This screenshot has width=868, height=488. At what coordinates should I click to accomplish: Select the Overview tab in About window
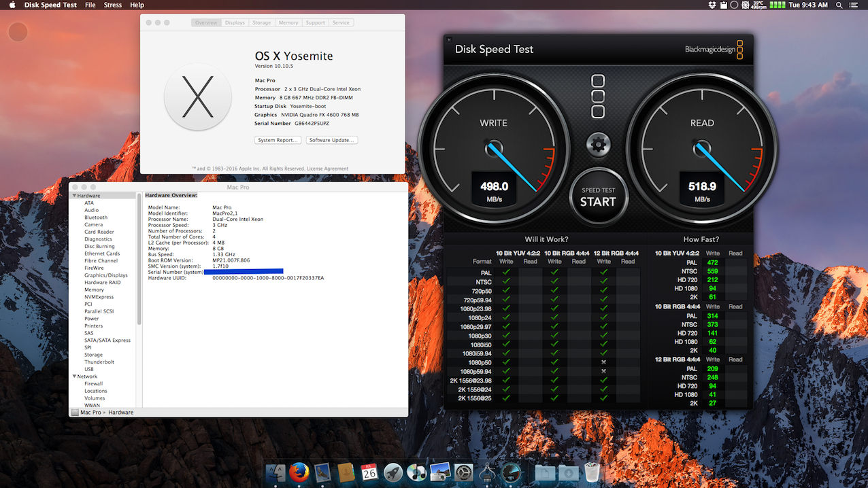(206, 22)
